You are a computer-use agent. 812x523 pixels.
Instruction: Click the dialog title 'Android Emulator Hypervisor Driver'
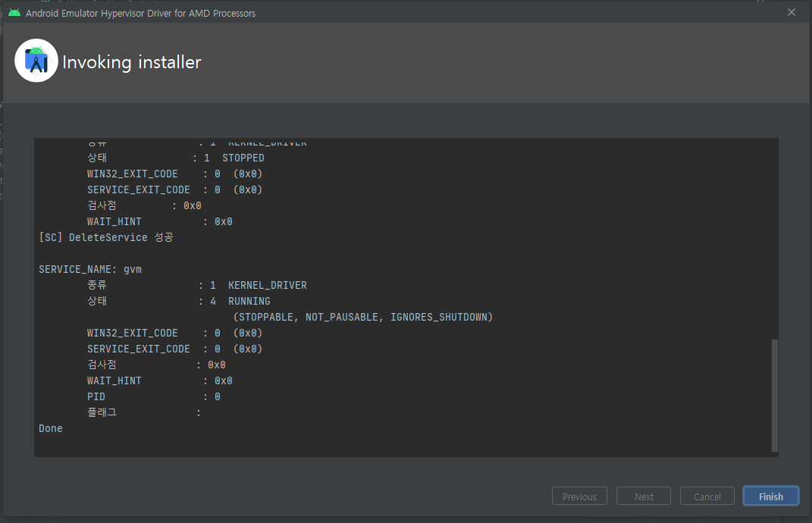point(141,13)
